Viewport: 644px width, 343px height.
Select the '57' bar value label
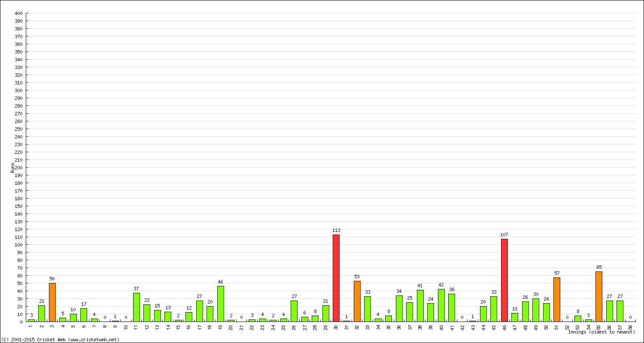click(x=557, y=274)
